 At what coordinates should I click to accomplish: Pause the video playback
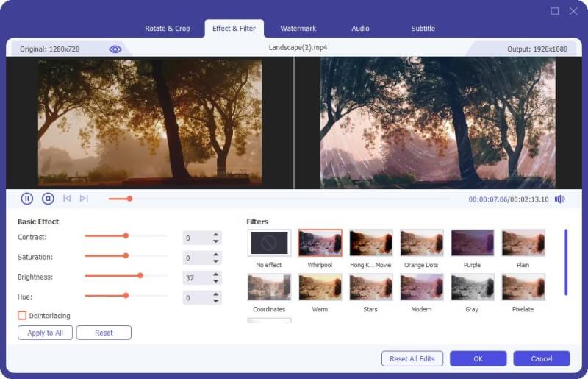pyautogui.click(x=26, y=199)
